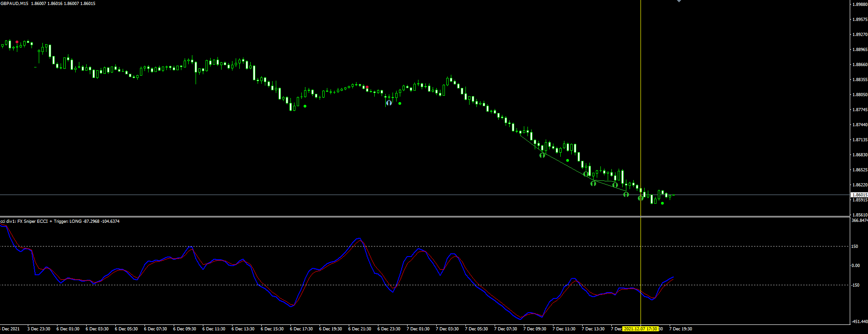Click the 1.86220 price level

pyautogui.click(x=860, y=185)
